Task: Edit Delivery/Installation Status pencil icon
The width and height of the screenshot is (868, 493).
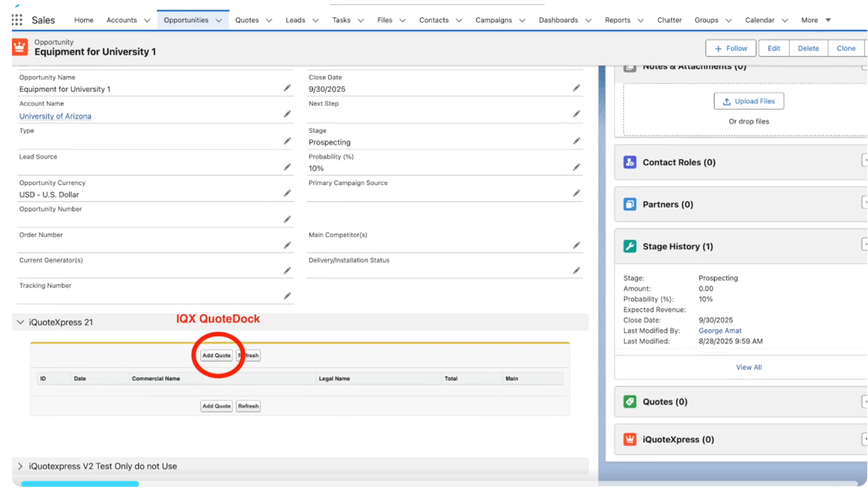Action: (576, 271)
